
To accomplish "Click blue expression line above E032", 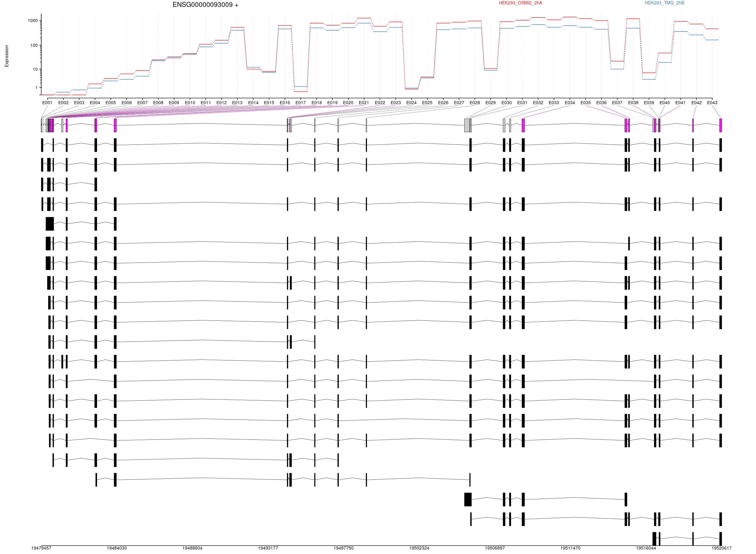I will coord(538,25).
